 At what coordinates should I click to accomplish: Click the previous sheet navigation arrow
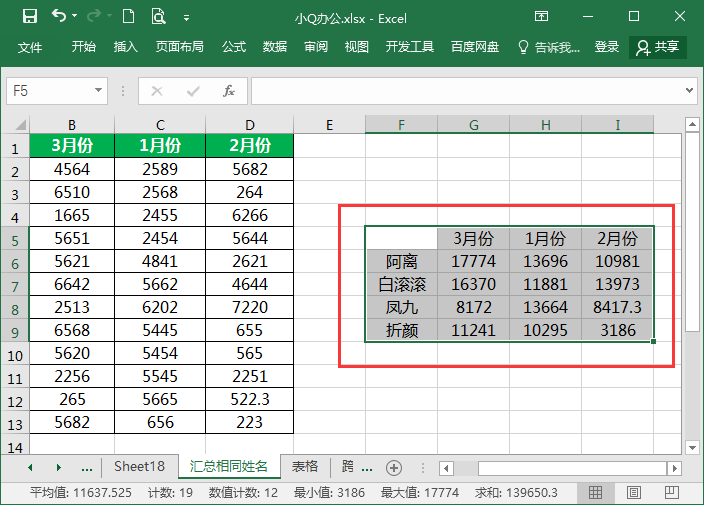tap(30, 467)
